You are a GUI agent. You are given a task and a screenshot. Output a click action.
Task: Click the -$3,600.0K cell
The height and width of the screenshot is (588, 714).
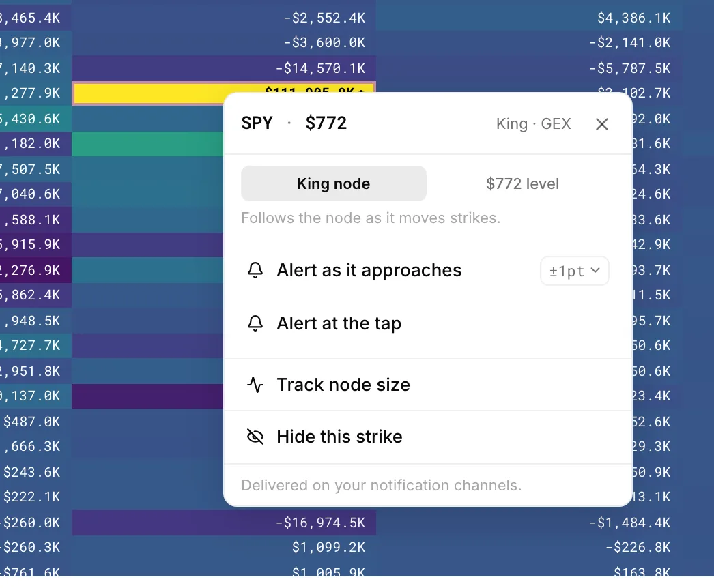coord(224,43)
